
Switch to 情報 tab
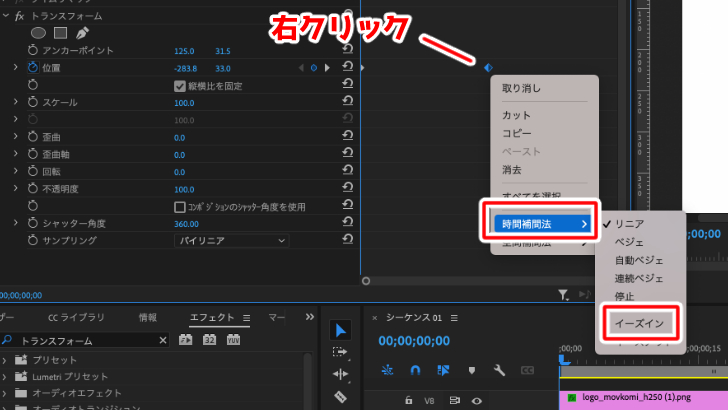(148, 317)
